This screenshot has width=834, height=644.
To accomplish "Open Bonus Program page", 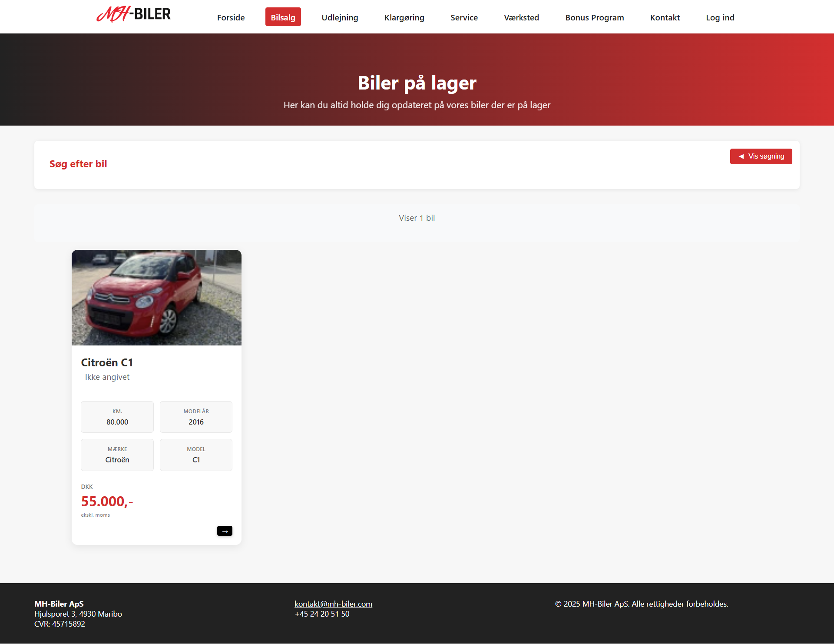I will pos(594,17).
